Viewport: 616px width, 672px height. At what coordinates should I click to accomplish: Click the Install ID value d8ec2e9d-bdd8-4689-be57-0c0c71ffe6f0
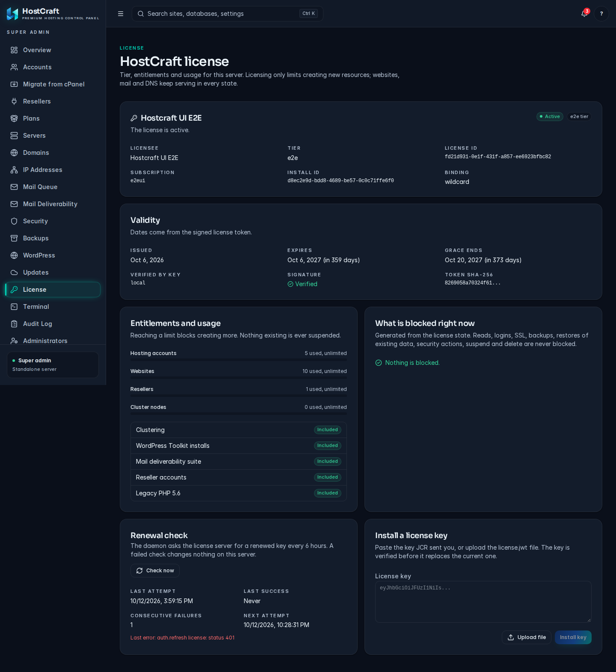(341, 181)
